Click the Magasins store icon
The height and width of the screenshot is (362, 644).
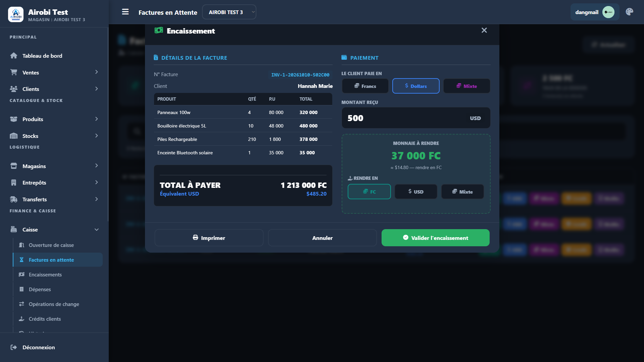[14, 166]
